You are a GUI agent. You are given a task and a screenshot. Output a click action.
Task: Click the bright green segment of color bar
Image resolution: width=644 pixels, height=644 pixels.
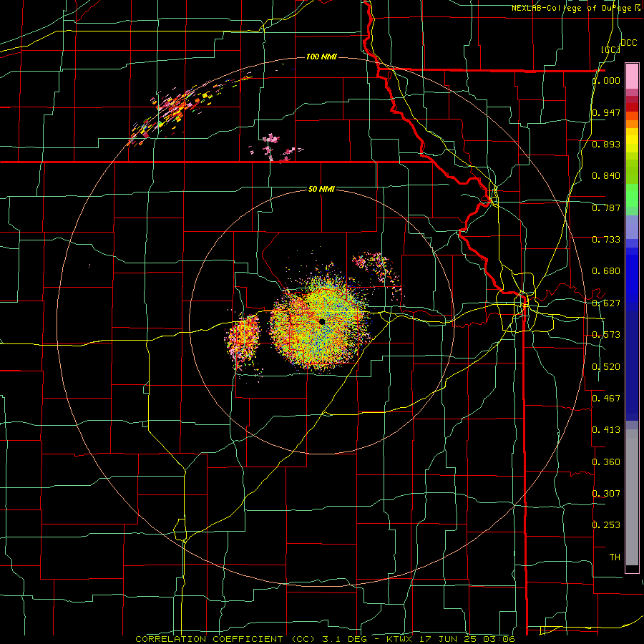(x=632, y=195)
